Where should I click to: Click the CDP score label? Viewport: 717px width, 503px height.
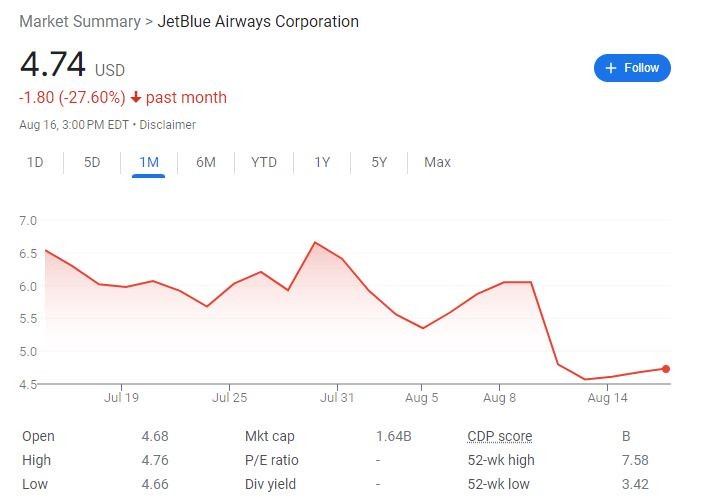(x=499, y=436)
